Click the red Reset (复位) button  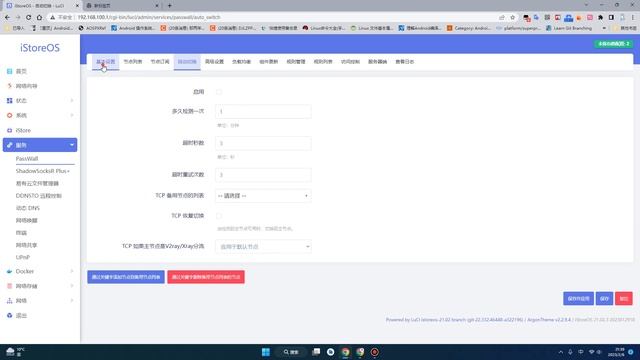point(624,298)
